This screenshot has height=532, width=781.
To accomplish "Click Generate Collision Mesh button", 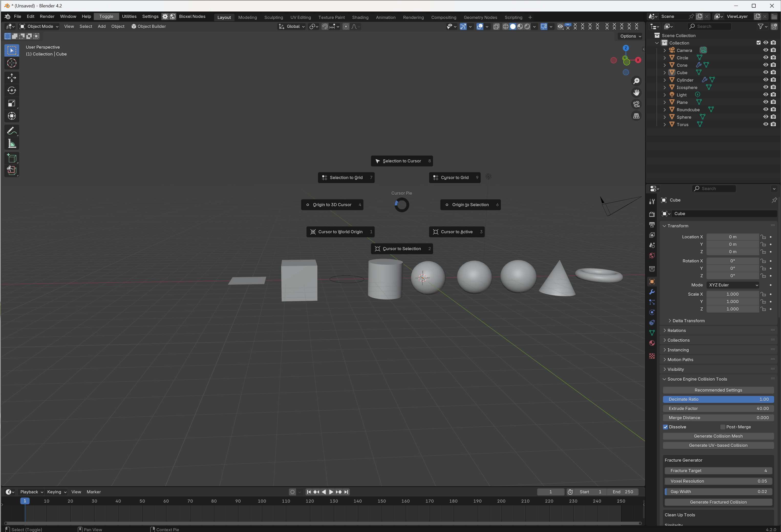I will [718, 436].
